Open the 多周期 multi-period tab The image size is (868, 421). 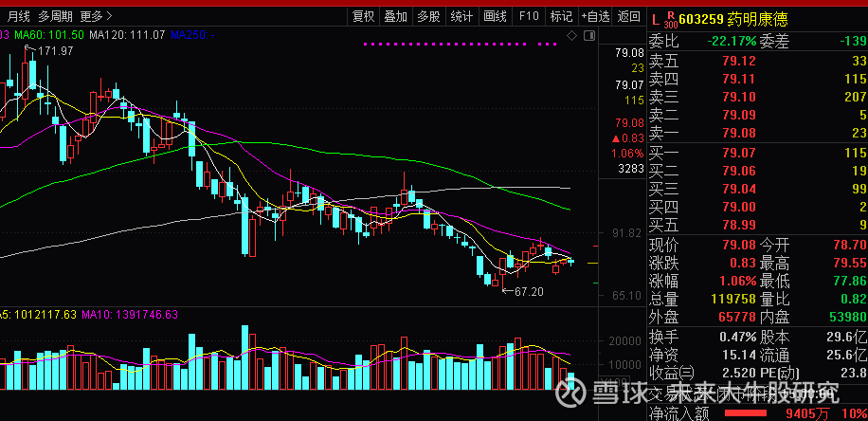(x=56, y=16)
